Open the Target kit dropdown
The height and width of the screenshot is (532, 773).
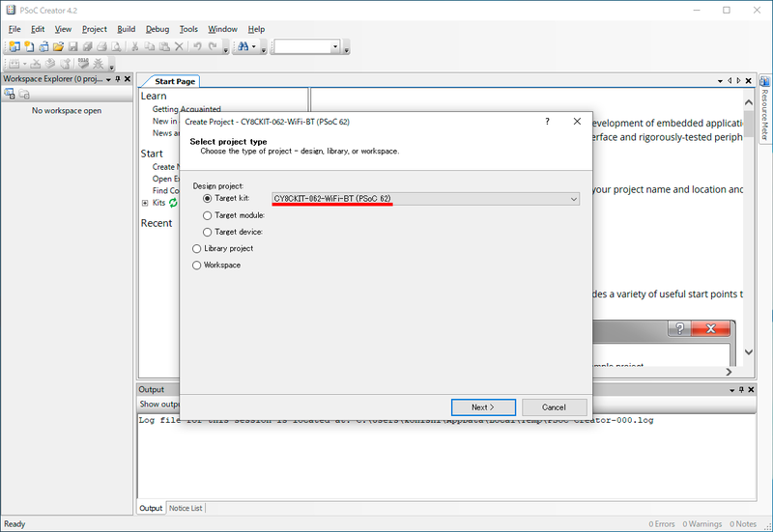coord(574,199)
